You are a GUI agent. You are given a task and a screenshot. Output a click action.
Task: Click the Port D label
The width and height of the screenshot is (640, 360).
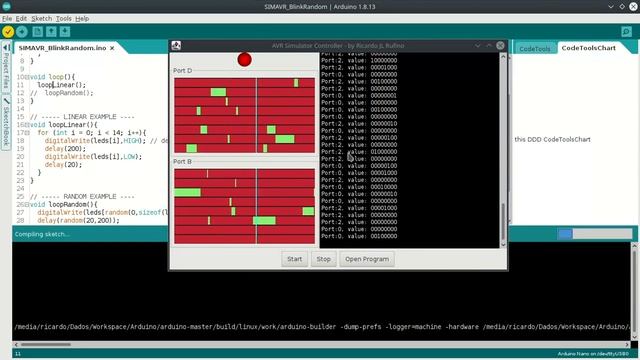click(x=182, y=71)
